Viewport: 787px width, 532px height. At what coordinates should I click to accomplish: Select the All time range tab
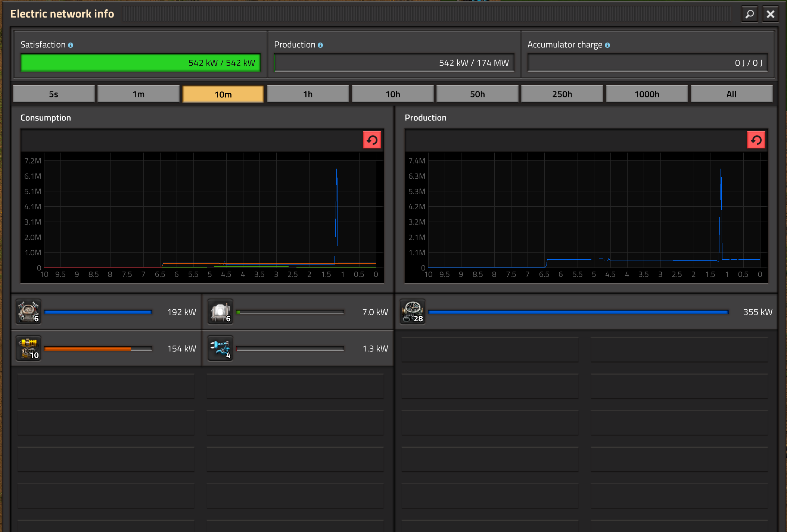(732, 94)
